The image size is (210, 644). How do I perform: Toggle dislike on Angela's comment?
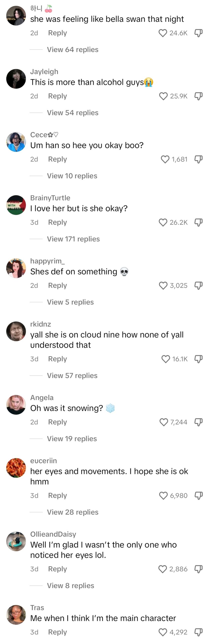(x=198, y=422)
